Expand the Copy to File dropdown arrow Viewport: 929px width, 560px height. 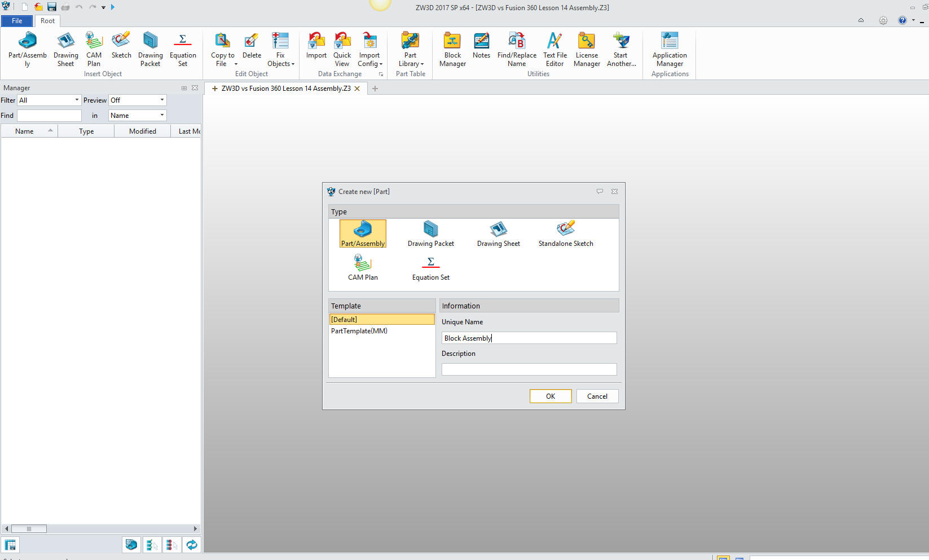pyautogui.click(x=236, y=64)
